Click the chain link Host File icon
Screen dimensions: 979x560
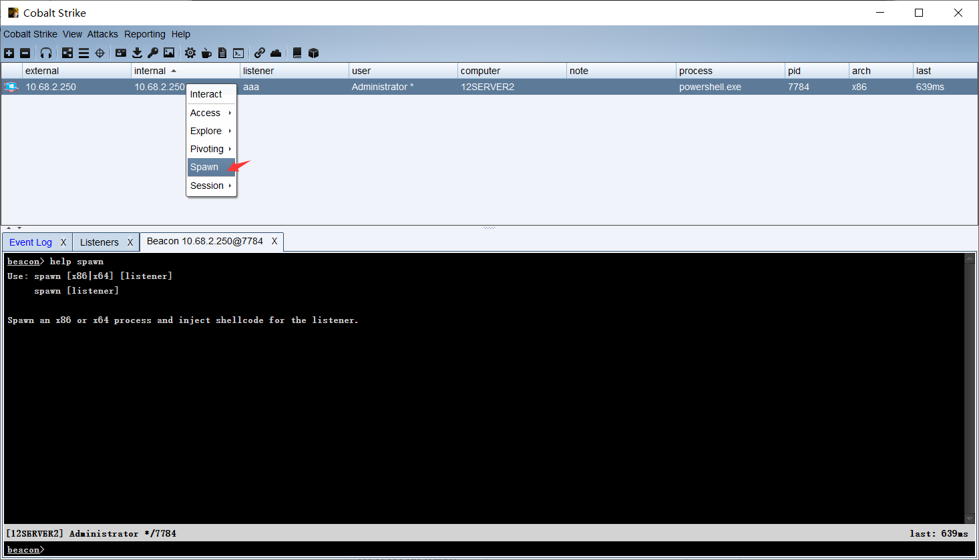260,53
